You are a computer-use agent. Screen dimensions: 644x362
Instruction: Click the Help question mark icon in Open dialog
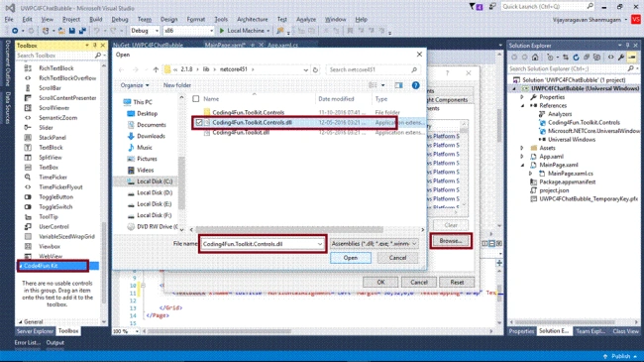pos(416,85)
